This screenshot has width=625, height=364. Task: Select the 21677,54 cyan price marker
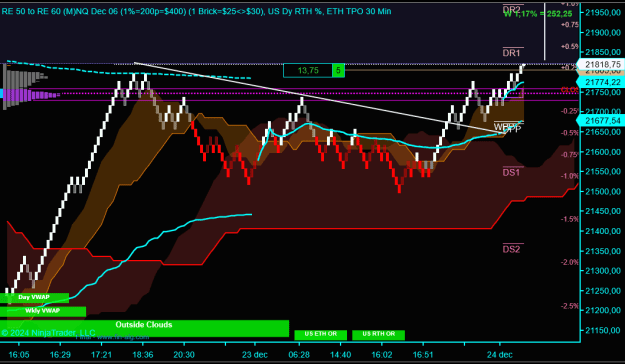pos(601,120)
